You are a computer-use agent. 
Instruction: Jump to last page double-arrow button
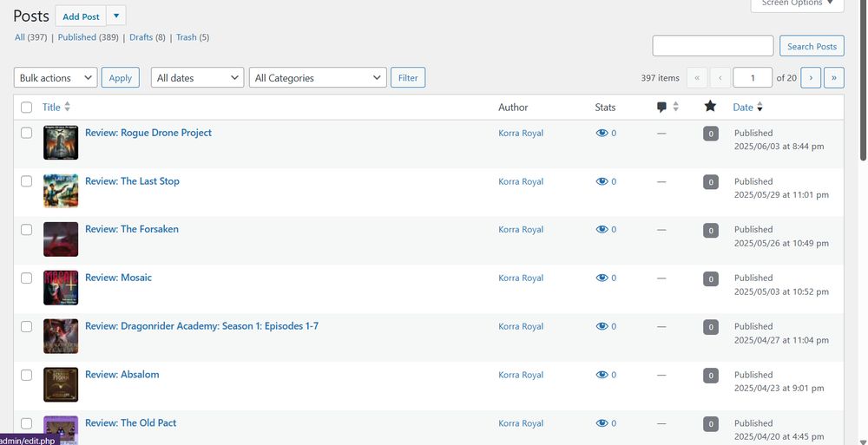point(833,78)
